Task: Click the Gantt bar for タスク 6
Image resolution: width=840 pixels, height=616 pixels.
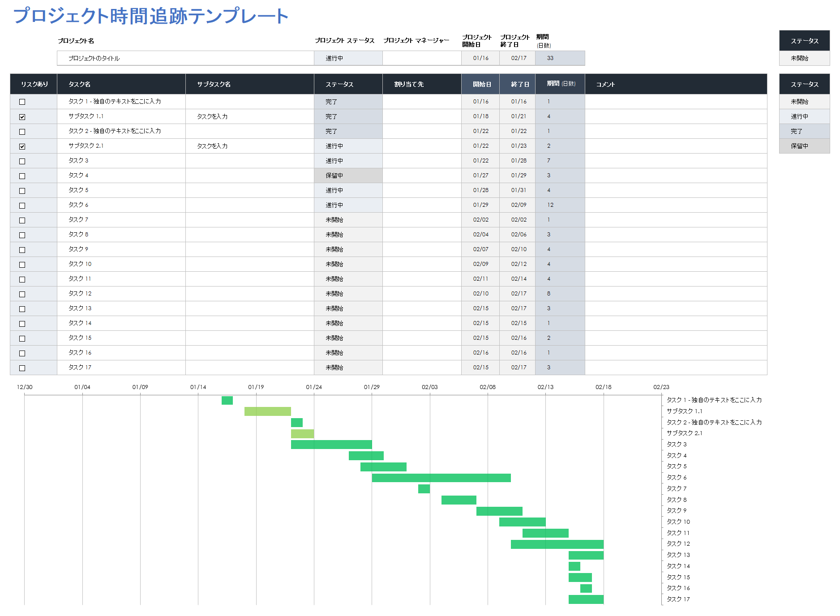Action: (x=441, y=478)
